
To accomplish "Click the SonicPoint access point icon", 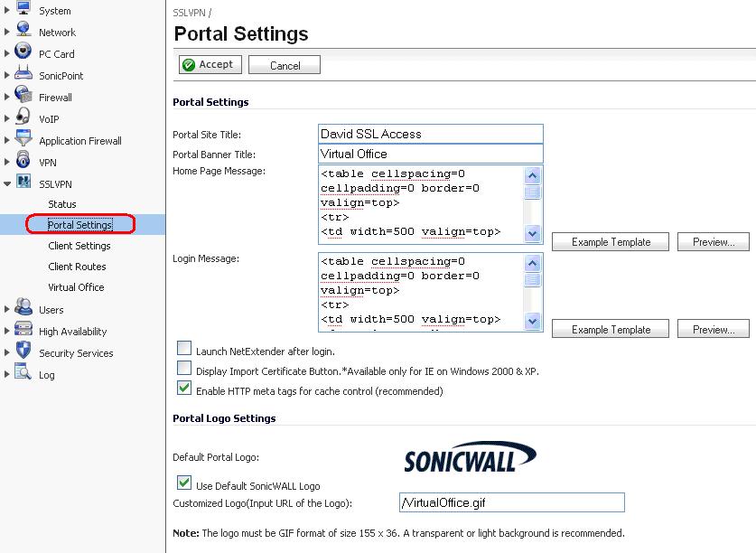I will [x=23, y=73].
